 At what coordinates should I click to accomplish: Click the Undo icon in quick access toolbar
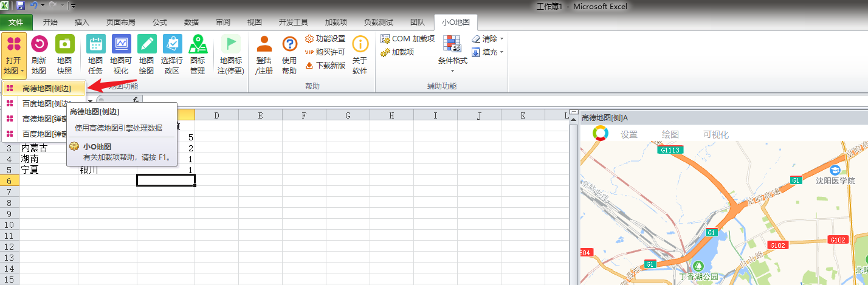pos(34,6)
